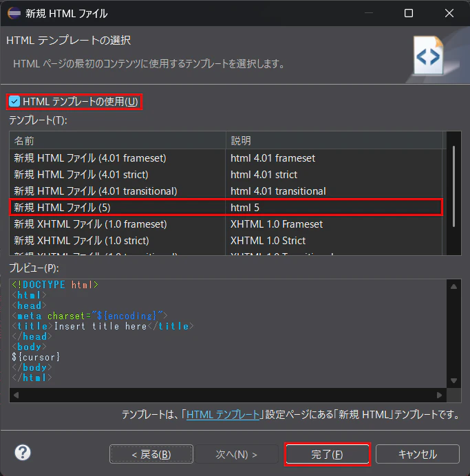Click the 完了(F) finish button
The height and width of the screenshot is (476, 470).
click(x=328, y=455)
